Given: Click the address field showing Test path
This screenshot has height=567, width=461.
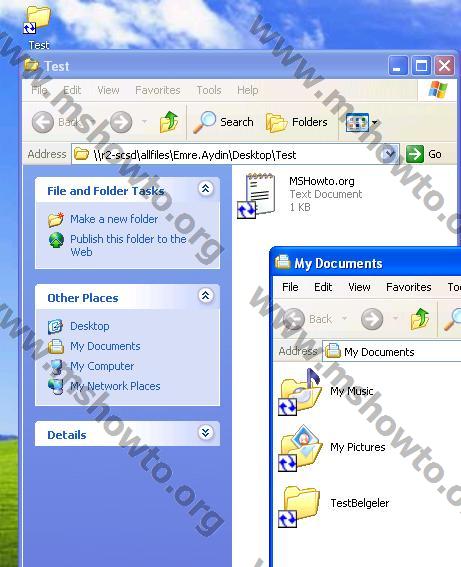Looking at the screenshot, I should [x=235, y=155].
